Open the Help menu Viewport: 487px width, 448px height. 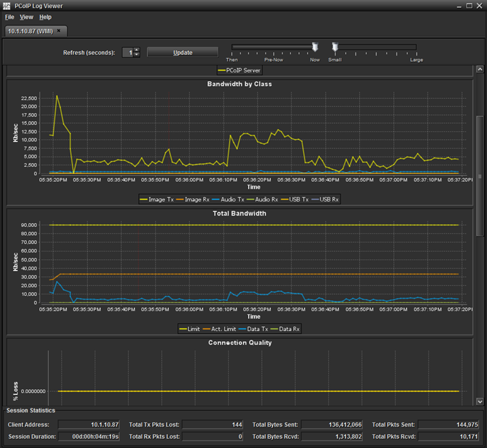tap(46, 17)
